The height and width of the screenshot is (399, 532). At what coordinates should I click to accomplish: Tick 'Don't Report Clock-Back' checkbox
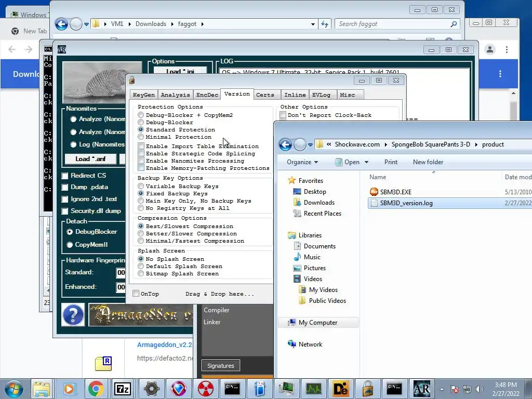pos(283,115)
